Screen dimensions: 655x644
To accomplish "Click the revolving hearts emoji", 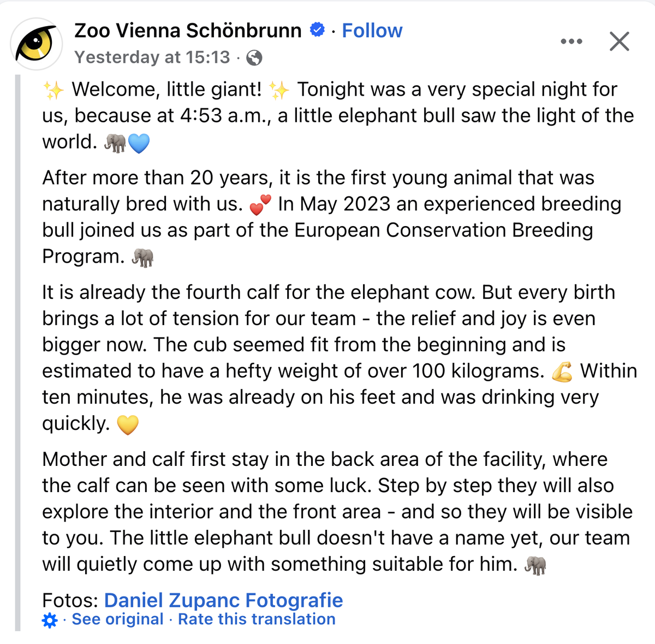I will click(260, 205).
